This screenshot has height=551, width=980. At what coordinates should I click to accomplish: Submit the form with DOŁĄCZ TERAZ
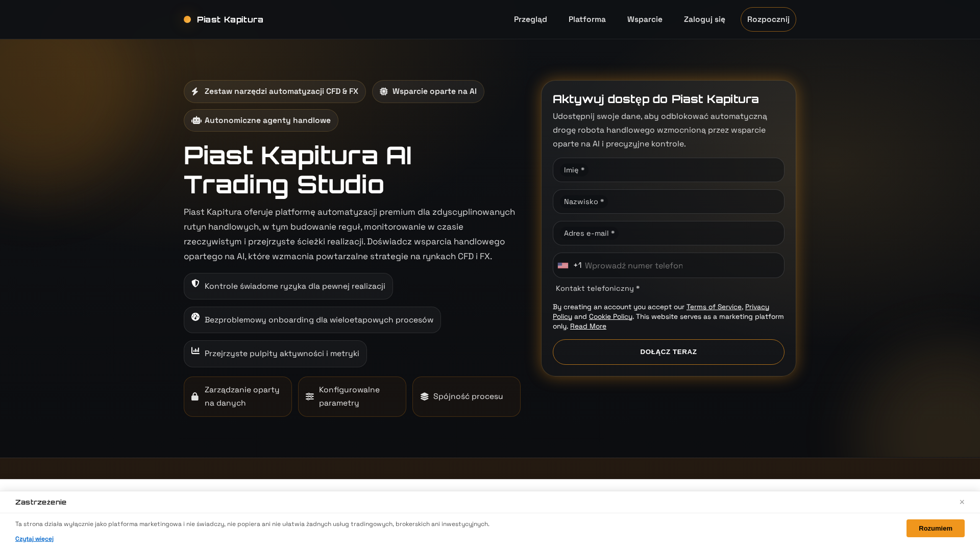[x=668, y=352]
